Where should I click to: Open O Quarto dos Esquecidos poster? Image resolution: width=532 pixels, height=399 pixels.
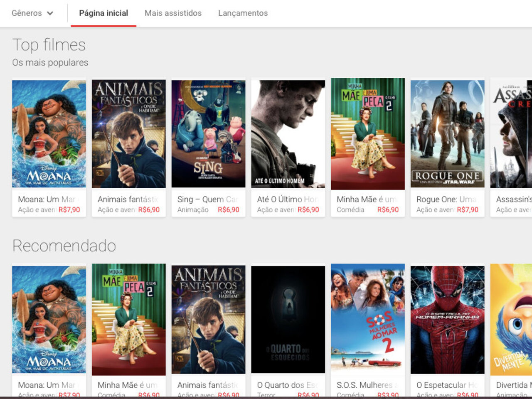(288, 320)
